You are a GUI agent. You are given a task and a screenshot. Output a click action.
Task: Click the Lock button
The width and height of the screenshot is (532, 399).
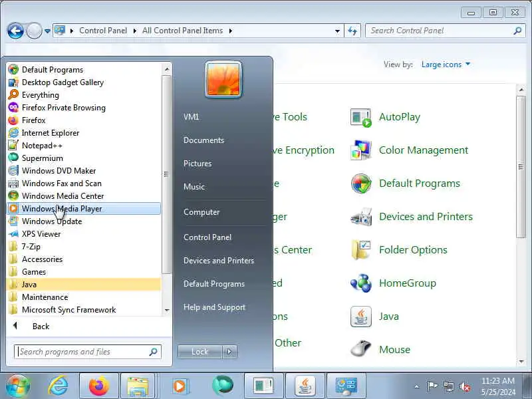pos(200,352)
